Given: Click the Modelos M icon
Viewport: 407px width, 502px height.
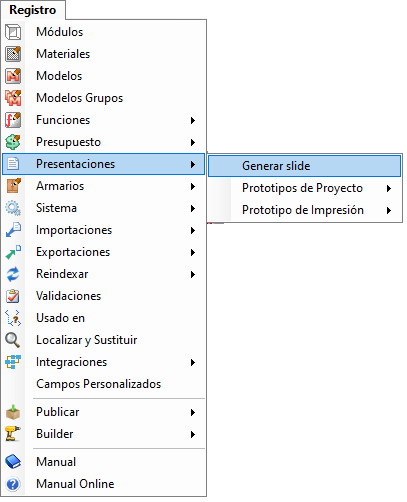Looking at the screenshot, I should pyautogui.click(x=13, y=76).
